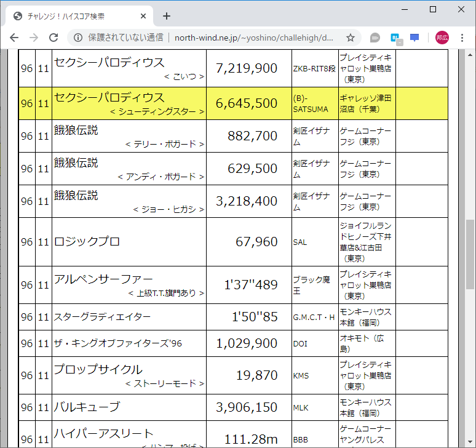Click the browser Back arrow
The width and height of the screenshot is (476, 448).
[x=14, y=38]
